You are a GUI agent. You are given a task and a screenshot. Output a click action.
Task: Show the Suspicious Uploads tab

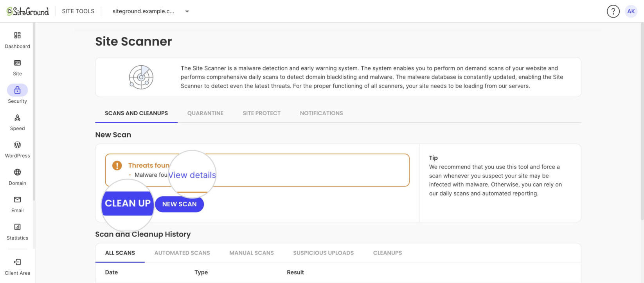(x=324, y=253)
